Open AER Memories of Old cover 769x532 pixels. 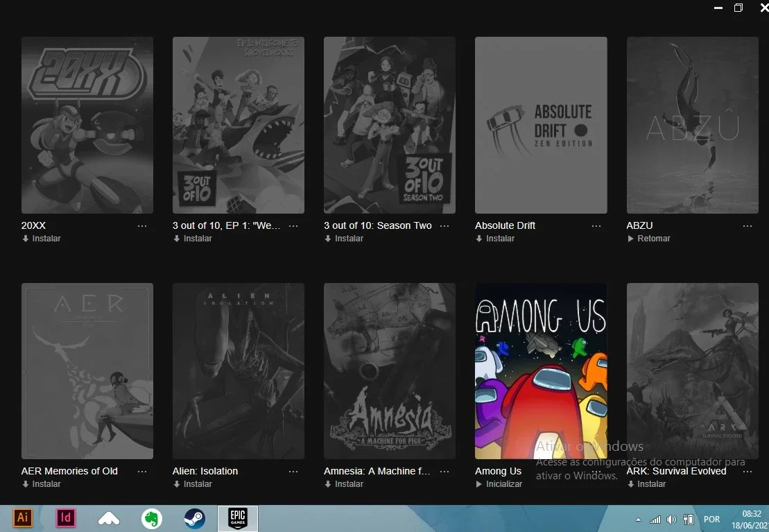87,371
